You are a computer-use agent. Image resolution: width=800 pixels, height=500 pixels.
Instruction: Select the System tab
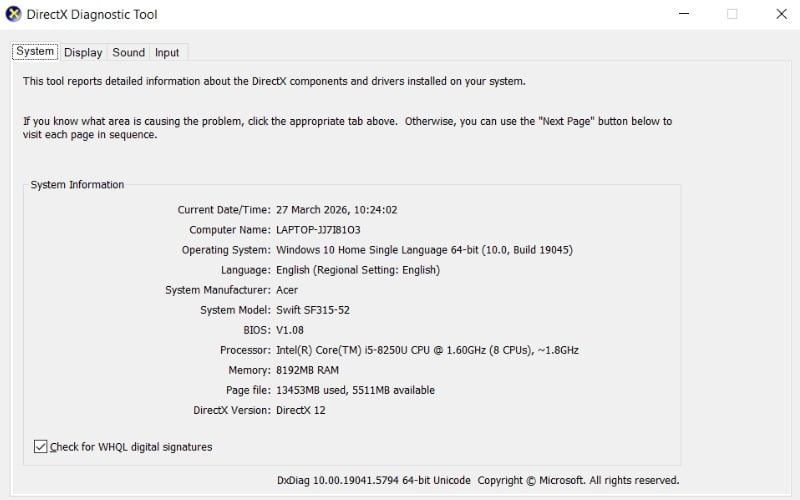35,51
